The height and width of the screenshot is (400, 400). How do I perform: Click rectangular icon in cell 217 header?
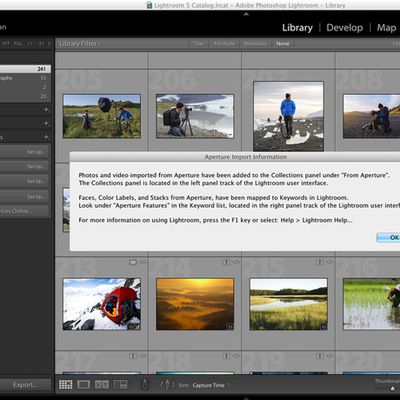[x=133, y=356]
